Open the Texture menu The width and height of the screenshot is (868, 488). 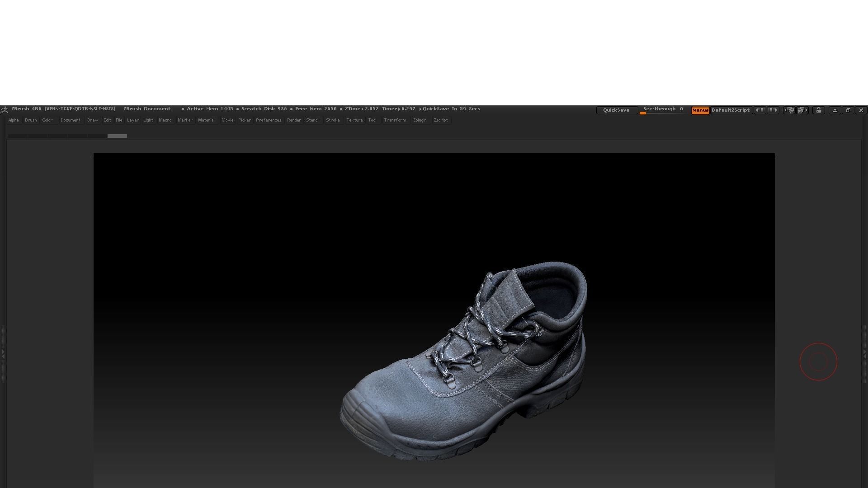coord(354,120)
